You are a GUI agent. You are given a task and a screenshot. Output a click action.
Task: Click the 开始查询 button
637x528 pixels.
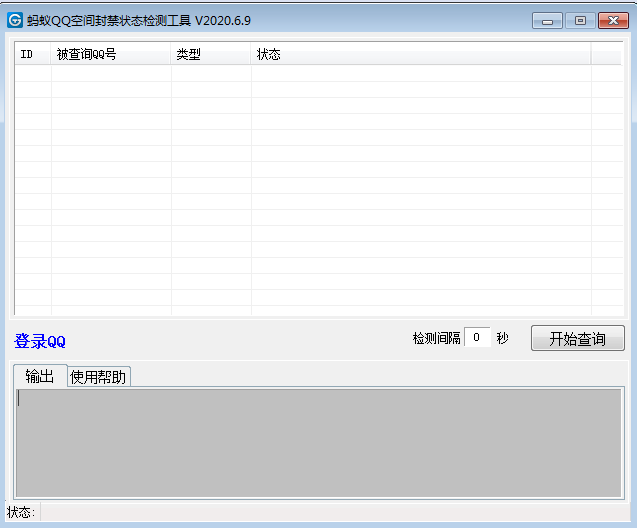(577, 338)
